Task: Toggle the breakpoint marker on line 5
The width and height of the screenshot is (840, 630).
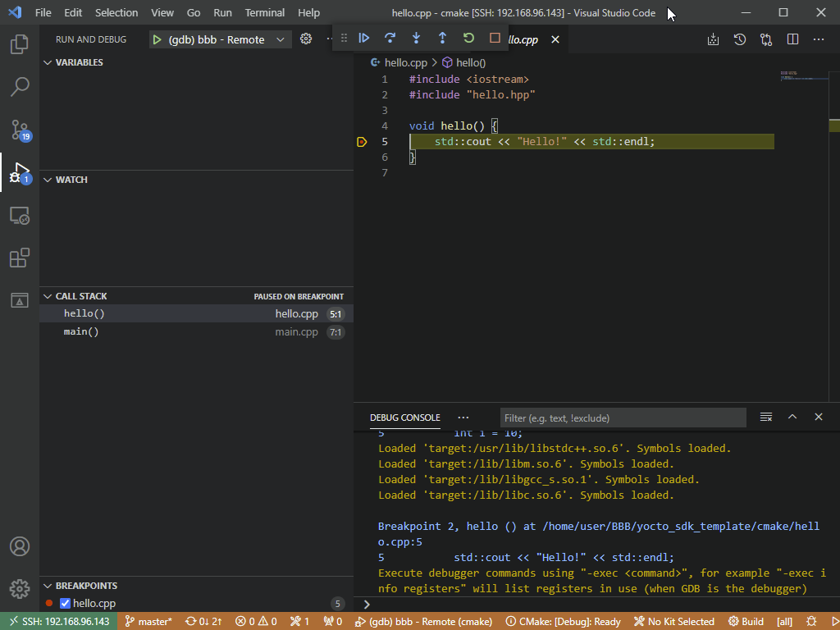Action: click(x=362, y=142)
